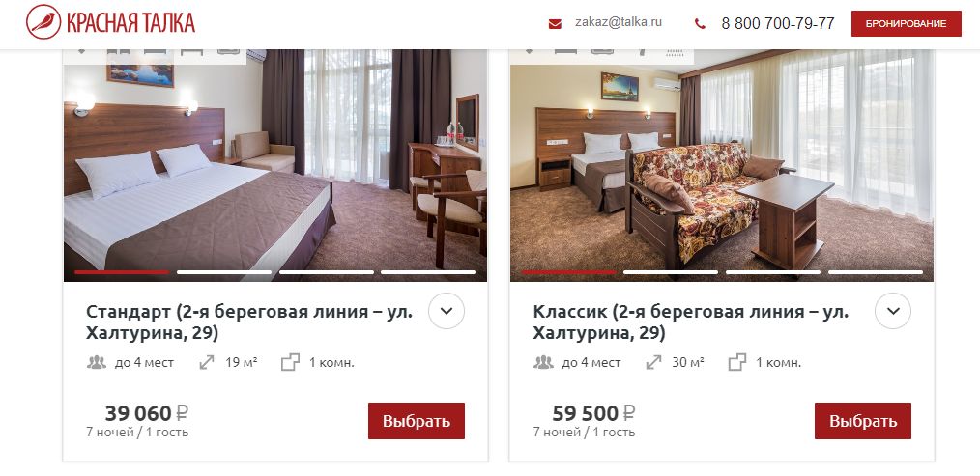Show third photo of Классик room slider
Screen dimensions: 980x476
(x=772, y=272)
